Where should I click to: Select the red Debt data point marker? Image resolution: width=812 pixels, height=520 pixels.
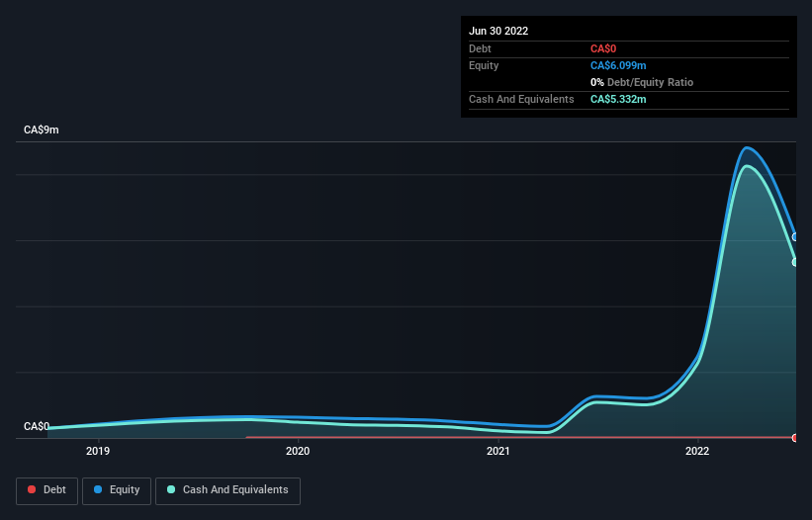(795, 438)
